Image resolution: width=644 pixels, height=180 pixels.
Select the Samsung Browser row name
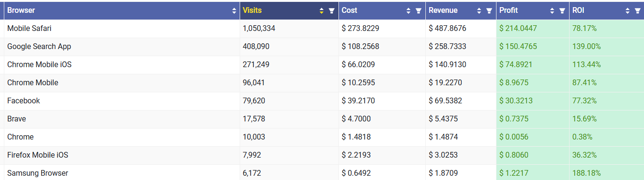pos(38,173)
